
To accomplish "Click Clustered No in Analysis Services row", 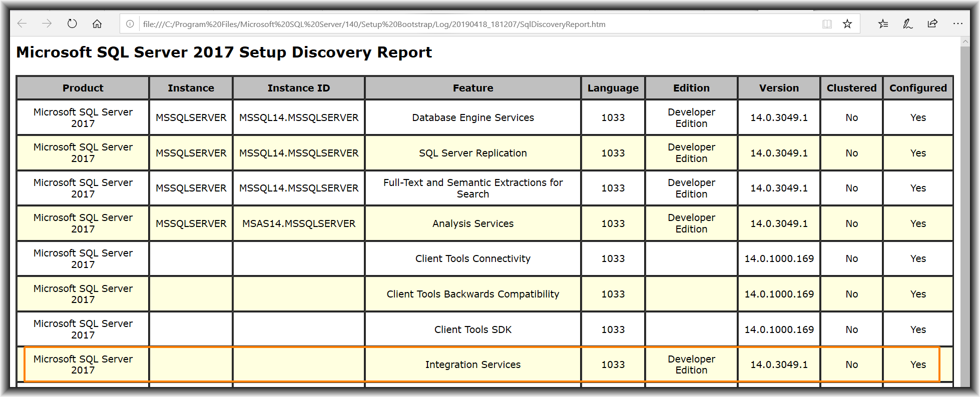I will tap(852, 223).
